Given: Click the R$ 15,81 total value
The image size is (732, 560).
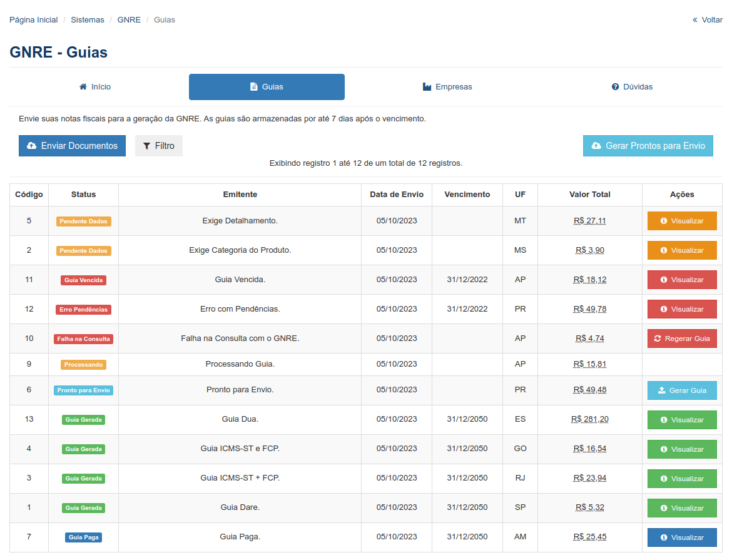Looking at the screenshot, I should (589, 364).
